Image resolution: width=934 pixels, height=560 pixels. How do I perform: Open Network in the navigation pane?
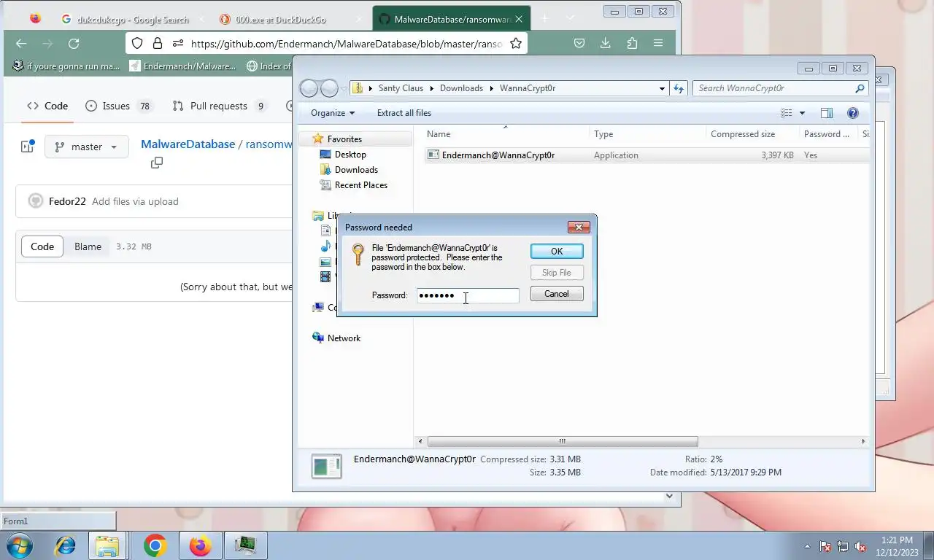pyautogui.click(x=343, y=338)
